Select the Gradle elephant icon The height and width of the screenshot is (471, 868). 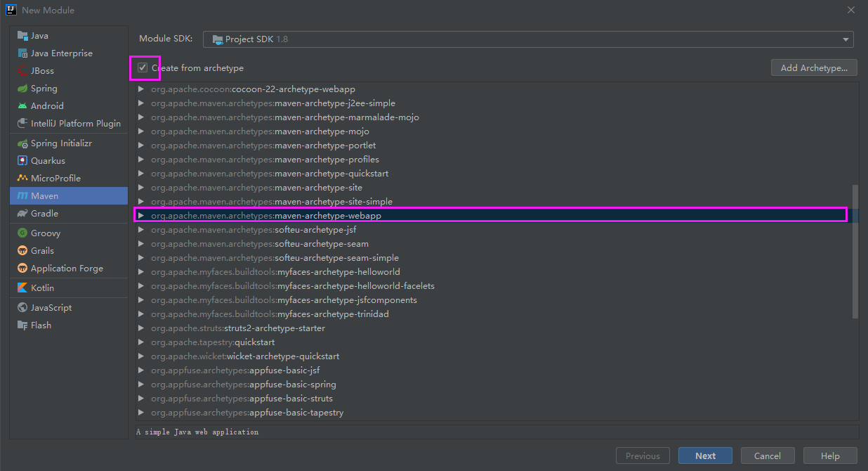pos(22,214)
